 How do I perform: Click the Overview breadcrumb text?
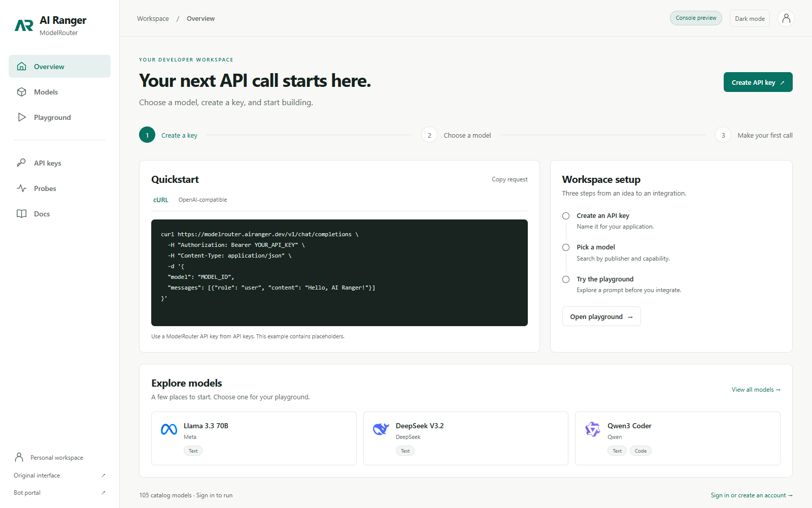(200, 19)
